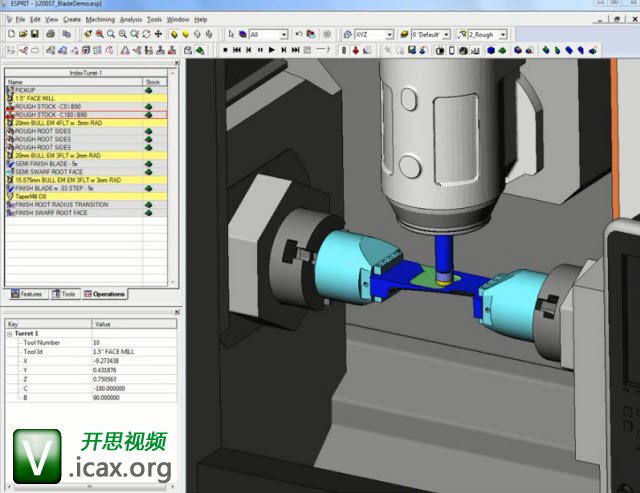Step simulation back one move
The height and width of the screenshot is (493, 640).
pos(249,50)
